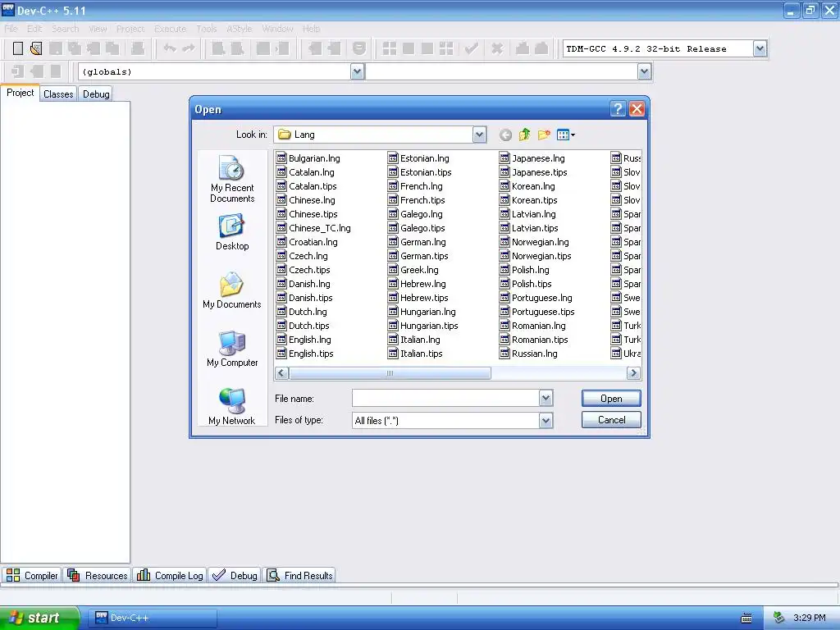Expand the File name dropdown arrow

[546, 398]
